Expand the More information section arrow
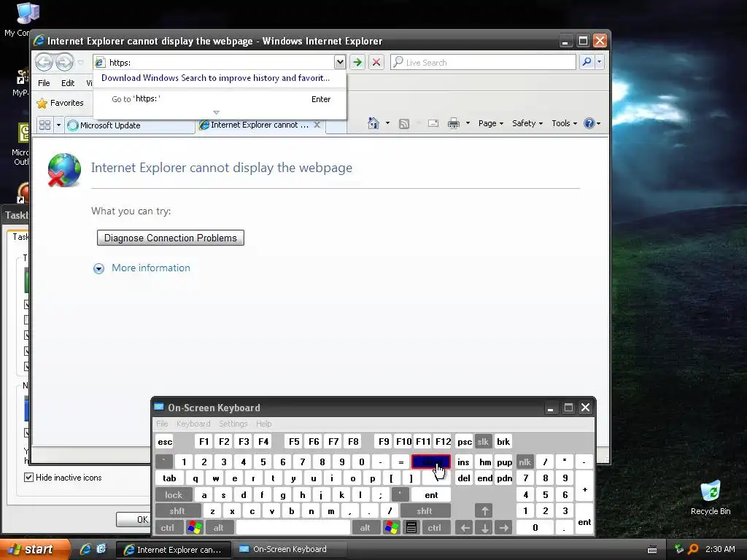Screen dimensions: 747x560 click(x=98, y=268)
